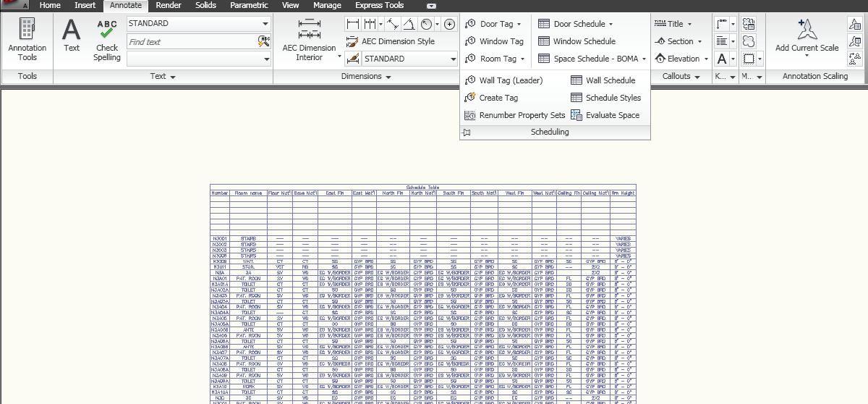Start the AEC Dimension Interior tool
Viewport: 868px width, 404px height.
[309, 39]
